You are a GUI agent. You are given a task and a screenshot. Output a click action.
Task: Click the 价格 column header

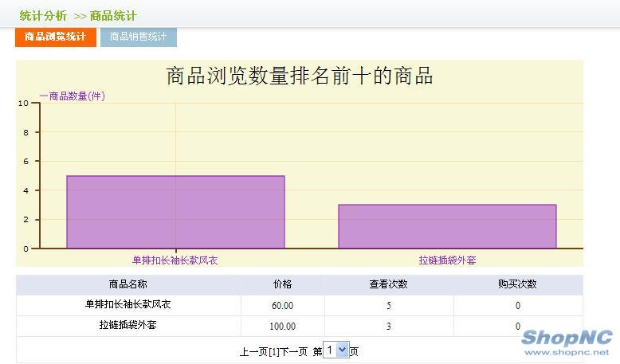(282, 284)
